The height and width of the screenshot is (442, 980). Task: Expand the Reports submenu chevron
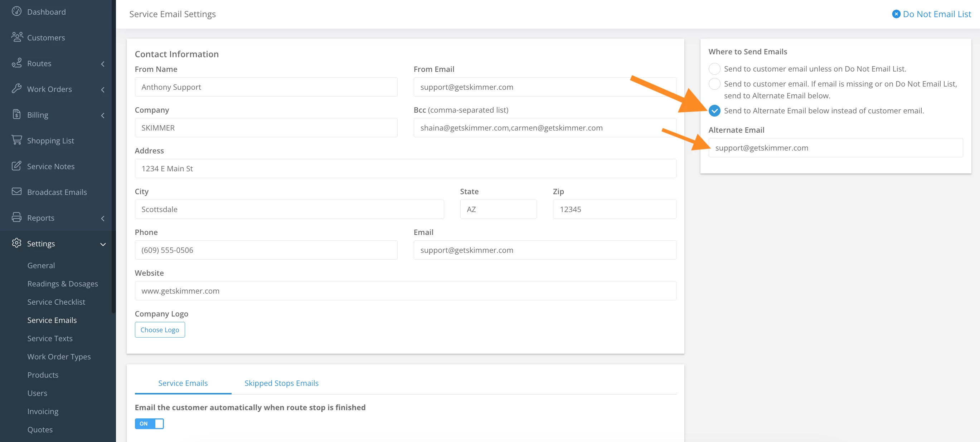(x=103, y=218)
